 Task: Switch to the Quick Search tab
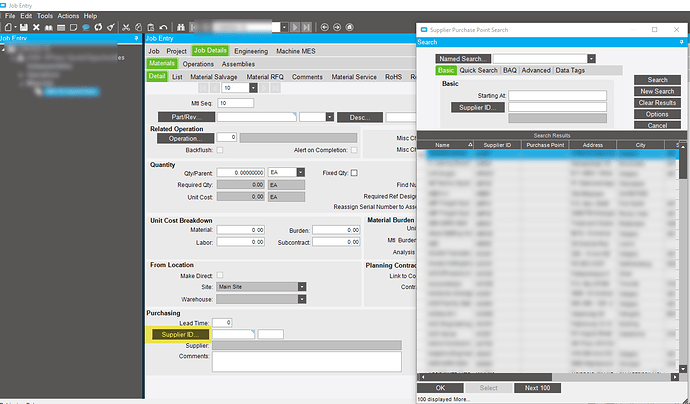(x=478, y=70)
